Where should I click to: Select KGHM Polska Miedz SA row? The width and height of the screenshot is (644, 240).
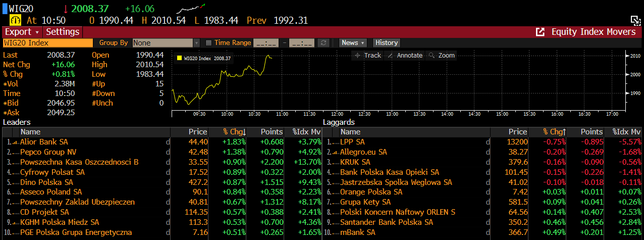pos(162,222)
